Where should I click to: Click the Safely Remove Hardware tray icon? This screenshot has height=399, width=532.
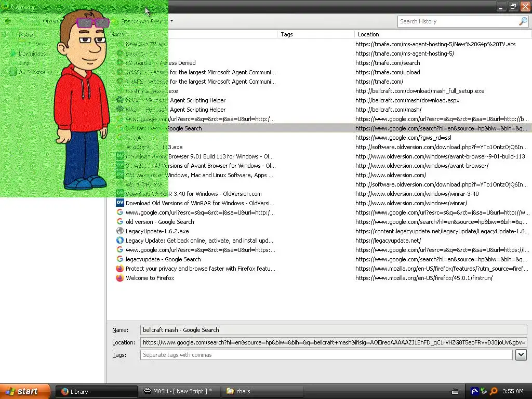484,391
